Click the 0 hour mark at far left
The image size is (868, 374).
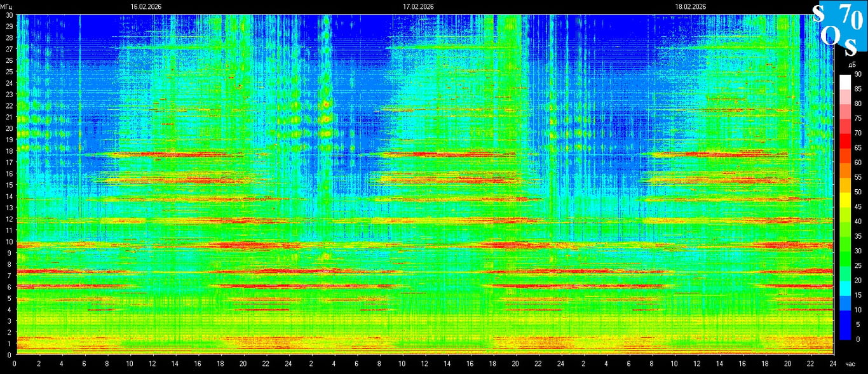click(x=15, y=364)
